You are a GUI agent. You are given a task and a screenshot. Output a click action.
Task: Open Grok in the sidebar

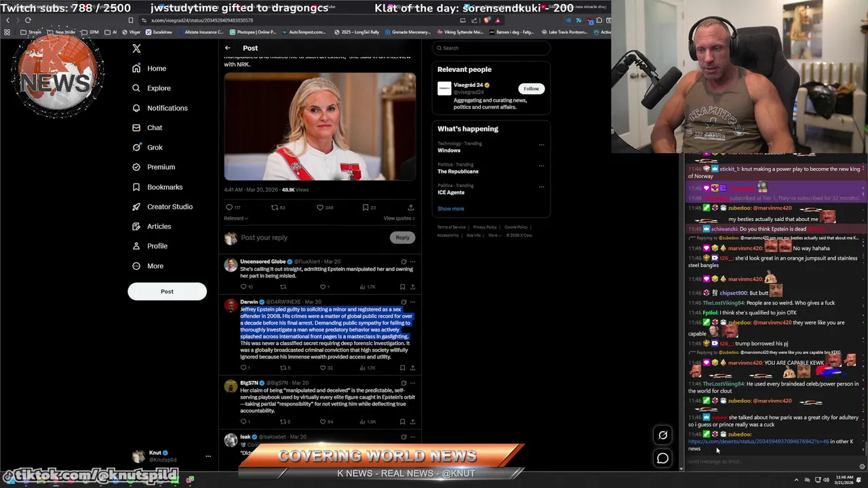coord(147,147)
